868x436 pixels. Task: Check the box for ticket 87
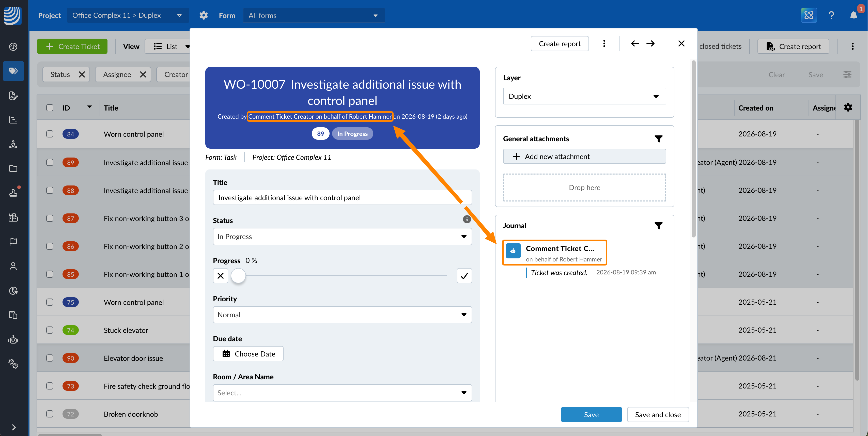tap(50, 218)
